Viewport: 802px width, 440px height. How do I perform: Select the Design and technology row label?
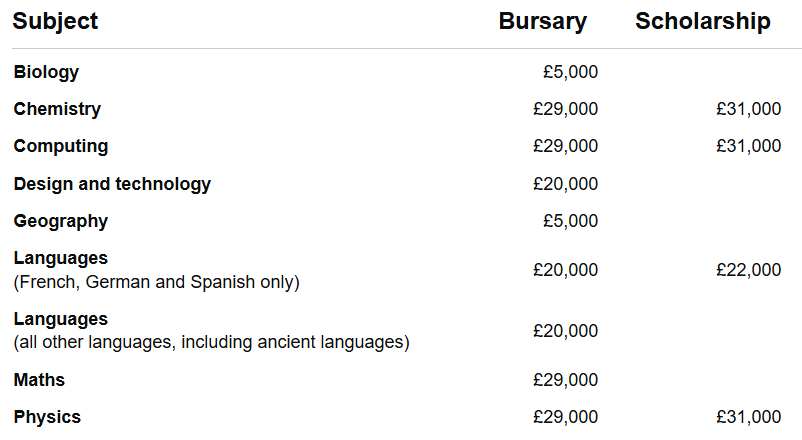112,184
